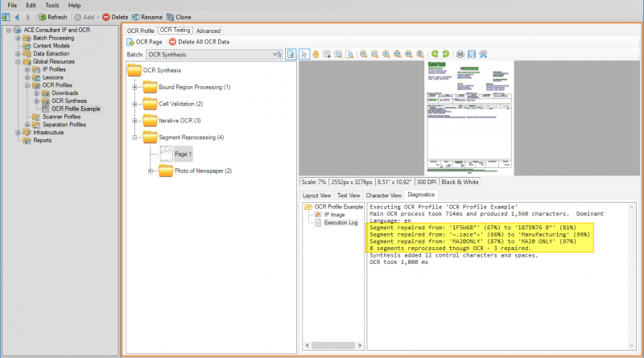
Task: Click the back navigation arrow
Action: pyautogui.click(x=17, y=17)
